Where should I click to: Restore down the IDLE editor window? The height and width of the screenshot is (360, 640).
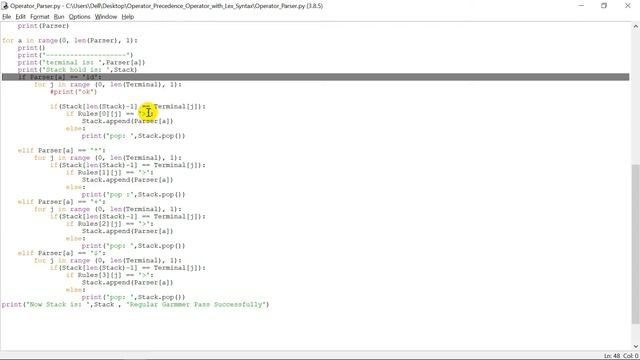(604, 6)
